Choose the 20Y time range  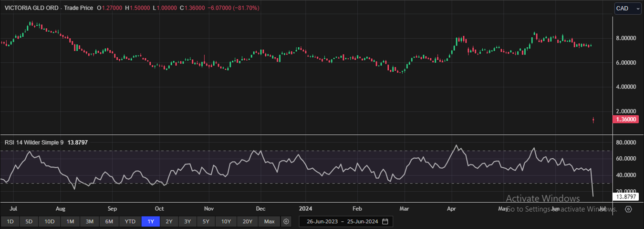pos(247,221)
